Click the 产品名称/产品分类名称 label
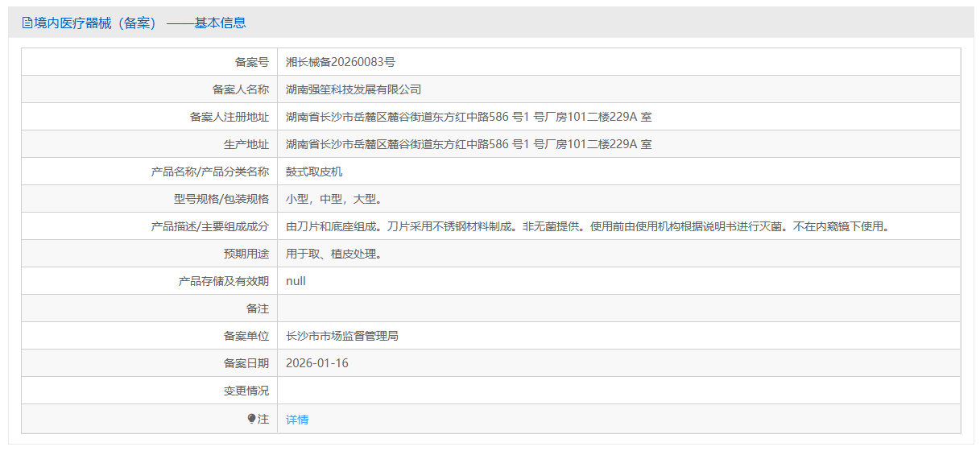The width and height of the screenshot is (980, 451). point(210,172)
